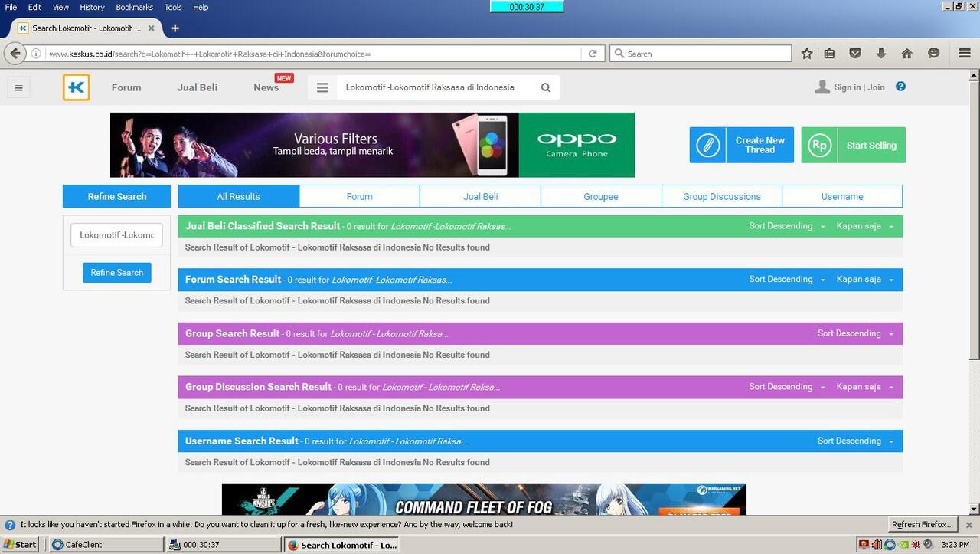The image size is (980, 554).
Task: Expand Kapan saja in the Forum Search Result
Action: pos(865,280)
